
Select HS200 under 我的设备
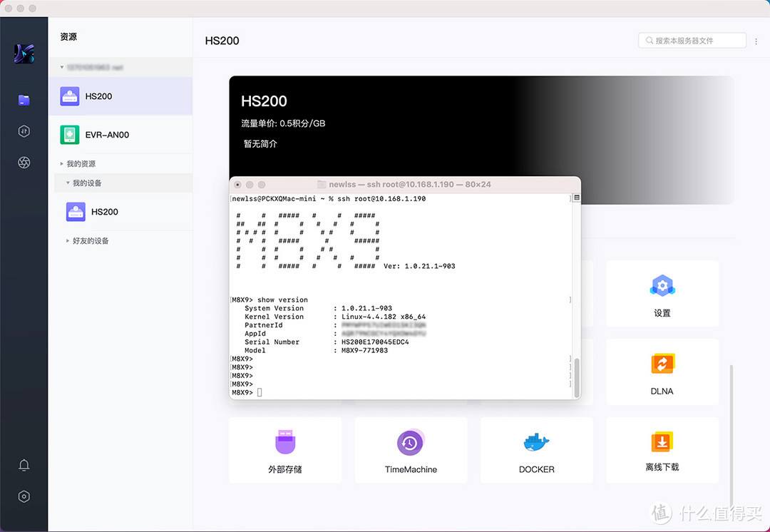123,212
